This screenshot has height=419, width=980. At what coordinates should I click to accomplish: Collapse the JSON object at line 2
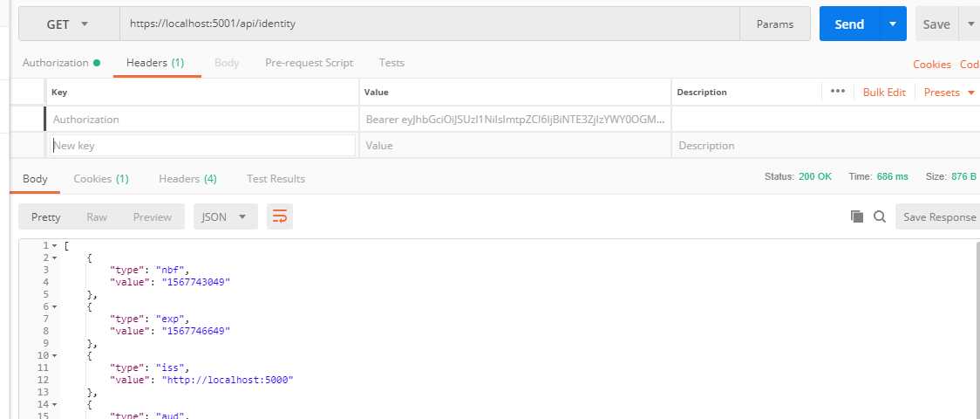(55, 258)
